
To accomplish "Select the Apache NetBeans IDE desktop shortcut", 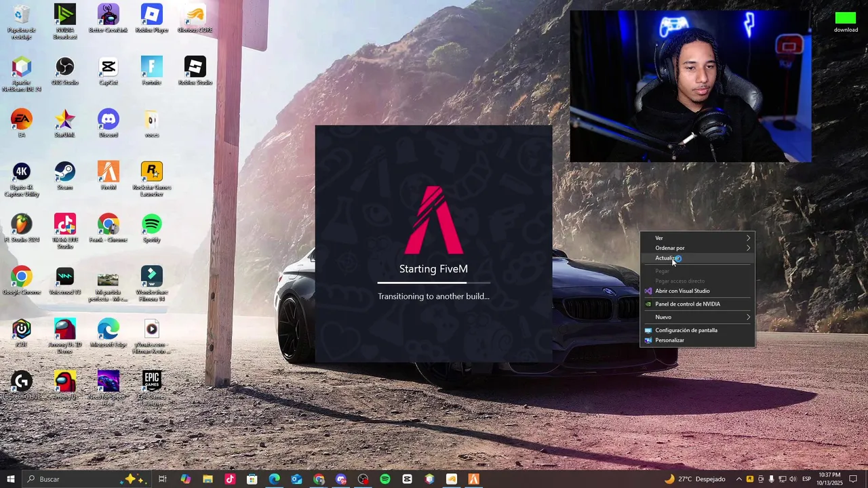I will coord(22,75).
